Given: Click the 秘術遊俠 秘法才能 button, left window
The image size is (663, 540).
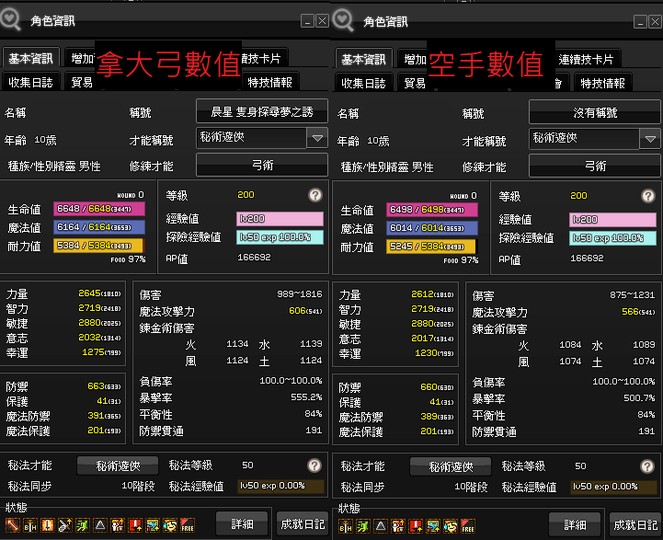Looking at the screenshot, I should pyautogui.click(x=118, y=466).
